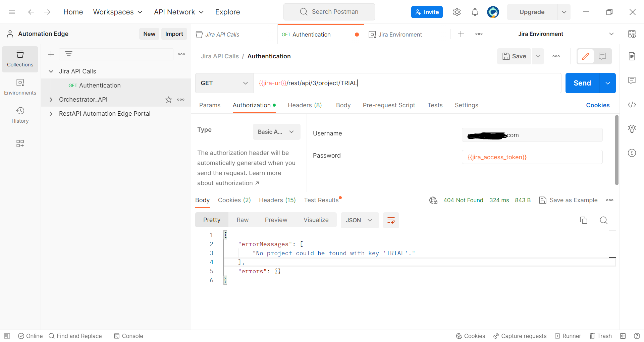Toggle line wrapping in the response body
This screenshot has height=342, width=644.
coord(391,220)
